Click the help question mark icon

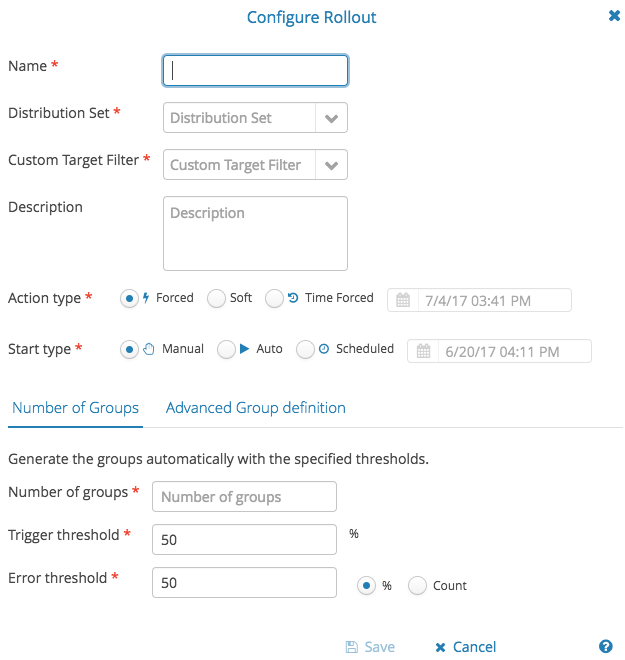(605, 646)
